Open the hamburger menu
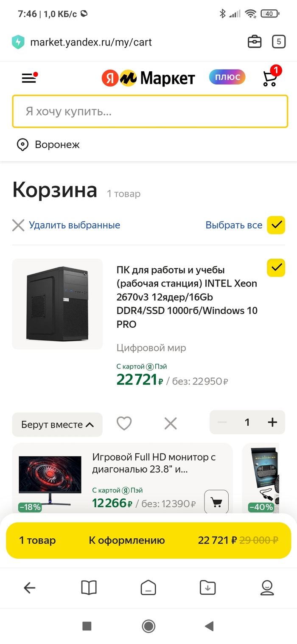This screenshot has width=297, height=644. [x=29, y=78]
